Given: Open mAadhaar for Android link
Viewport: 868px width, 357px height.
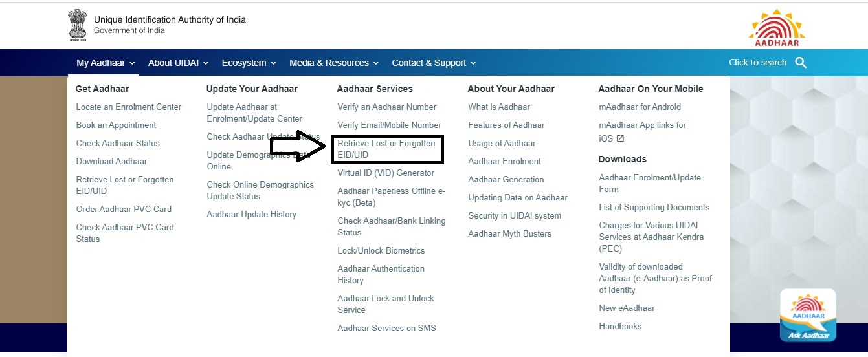Looking at the screenshot, I should 640,107.
